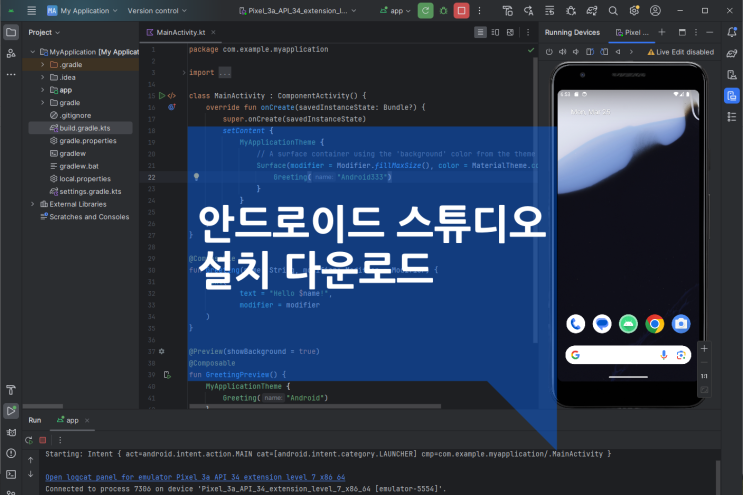Stop the running app (red square)

(x=462, y=10)
